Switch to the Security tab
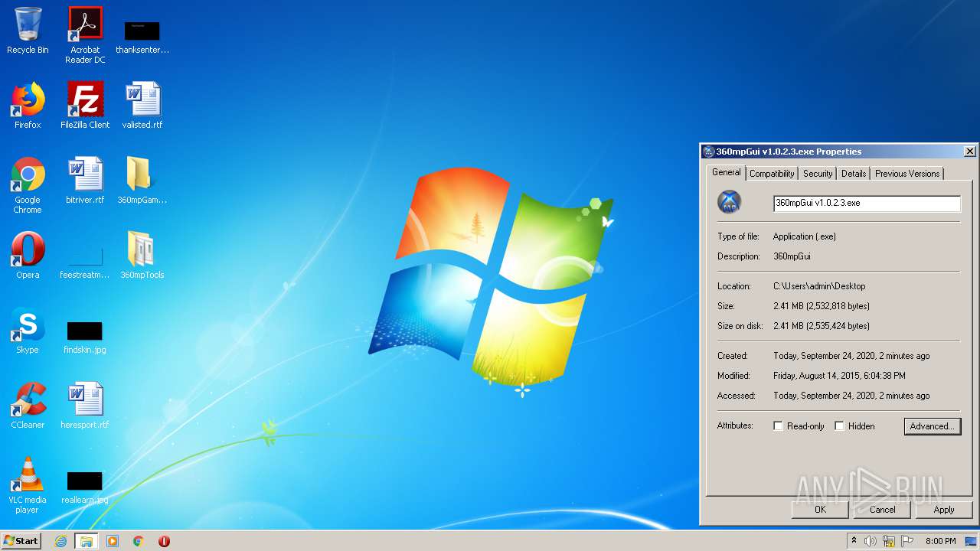 coord(817,174)
